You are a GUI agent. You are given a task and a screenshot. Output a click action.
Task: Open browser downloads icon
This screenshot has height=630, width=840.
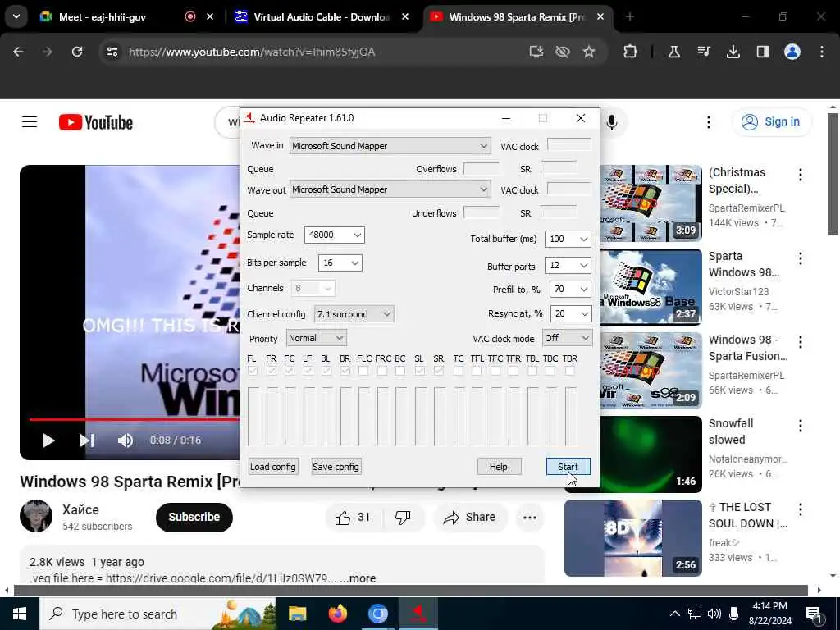[x=733, y=52]
